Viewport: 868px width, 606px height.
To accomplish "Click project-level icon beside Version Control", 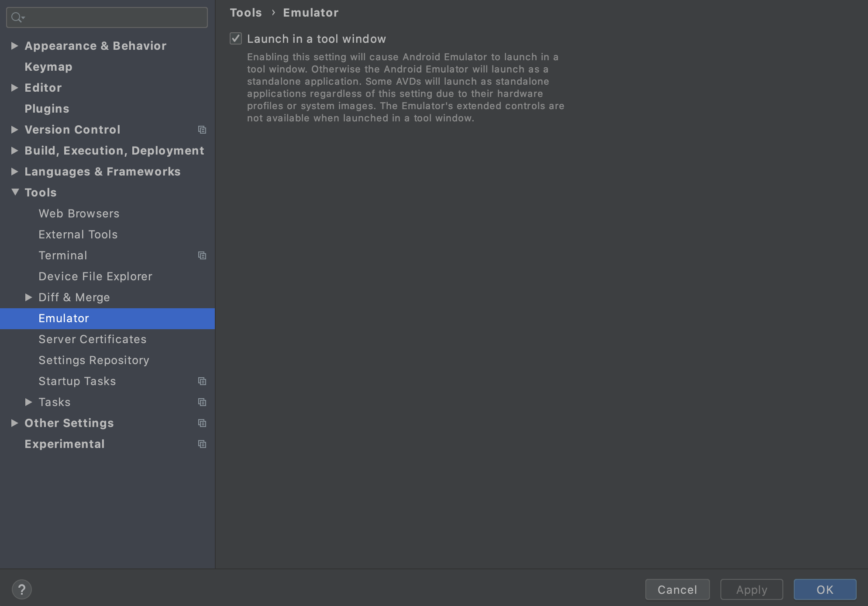I will tap(202, 130).
